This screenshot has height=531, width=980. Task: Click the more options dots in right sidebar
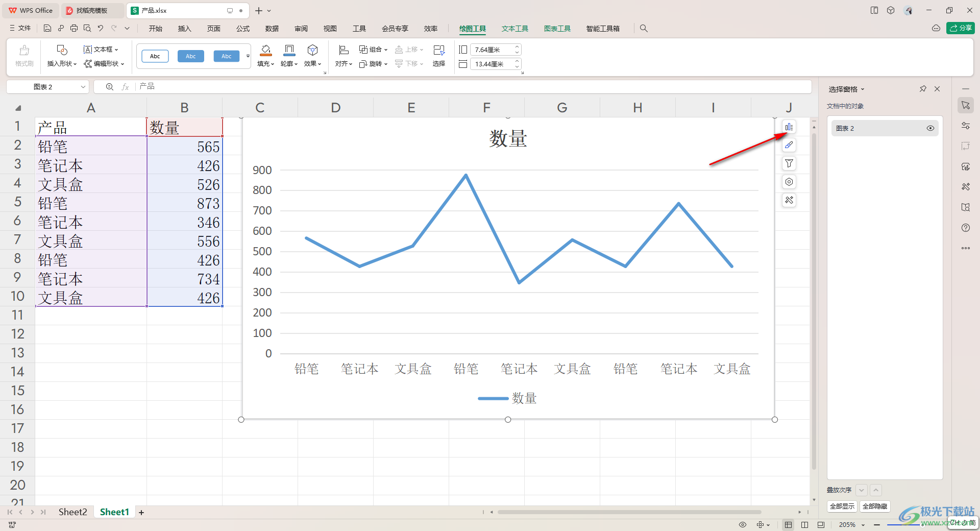coord(966,248)
